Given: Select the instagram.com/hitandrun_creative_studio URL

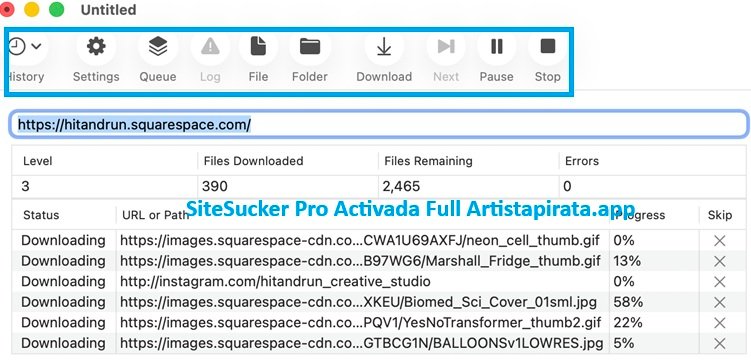Looking at the screenshot, I should [275, 281].
